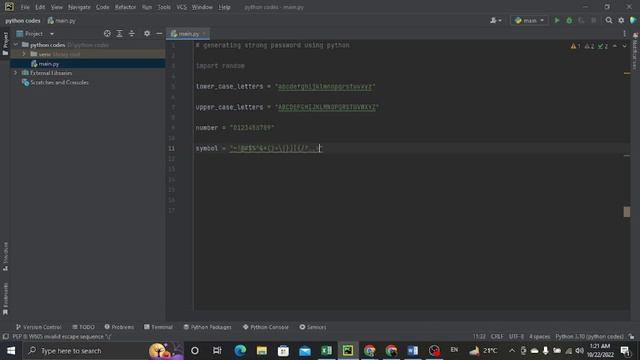Open the Services tool window
The image size is (640, 360).
tap(313, 327)
